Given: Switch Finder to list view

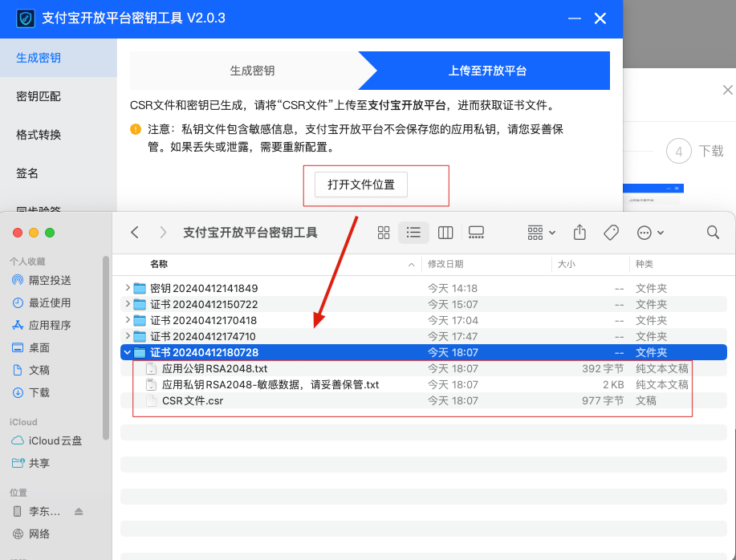Looking at the screenshot, I should click(413, 233).
